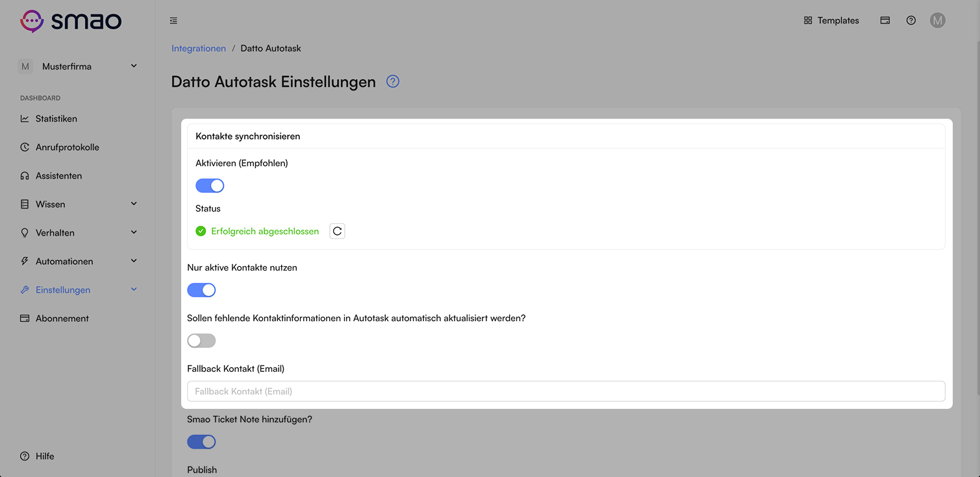Click the green success checkmark icon
Image resolution: width=980 pixels, height=477 pixels.
tap(201, 231)
